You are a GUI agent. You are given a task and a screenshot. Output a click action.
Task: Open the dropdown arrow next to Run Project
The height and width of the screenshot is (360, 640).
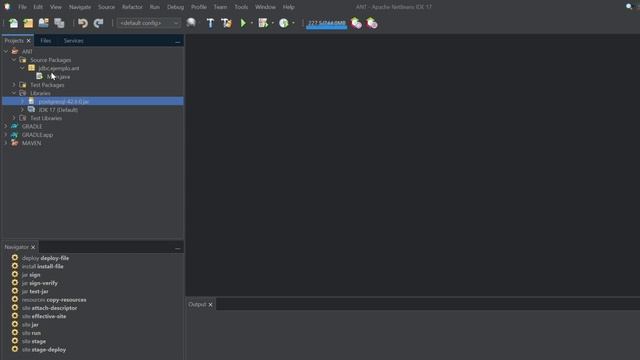[x=252, y=23]
